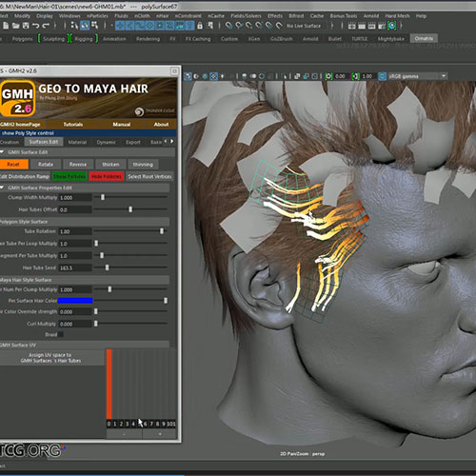Collapse the GMH Surface Edit section
The width and height of the screenshot is (476, 476).
pos(2,152)
